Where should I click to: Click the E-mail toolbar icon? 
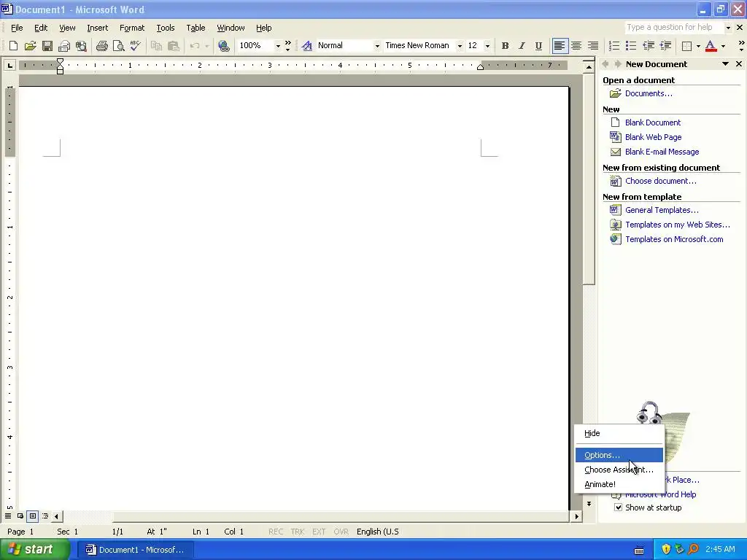click(x=64, y=46)
